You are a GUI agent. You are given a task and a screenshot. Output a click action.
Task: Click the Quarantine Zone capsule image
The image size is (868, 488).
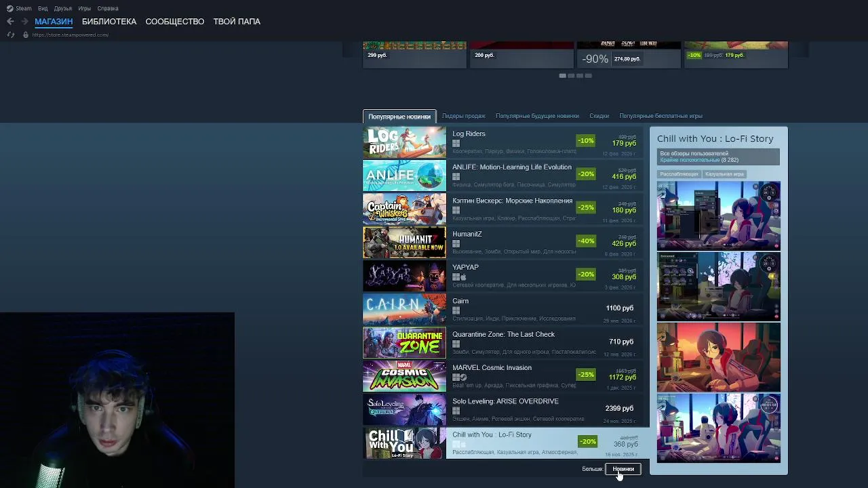pos(404,342)
